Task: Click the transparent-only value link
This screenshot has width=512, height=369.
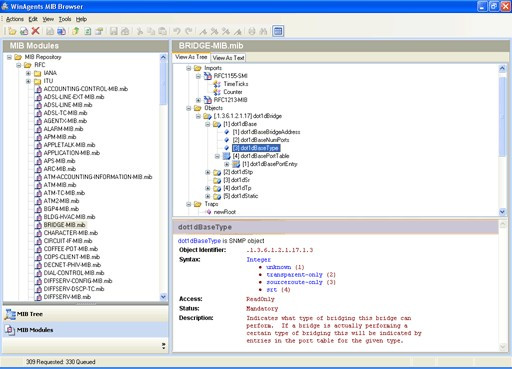Action: (295, 275)
